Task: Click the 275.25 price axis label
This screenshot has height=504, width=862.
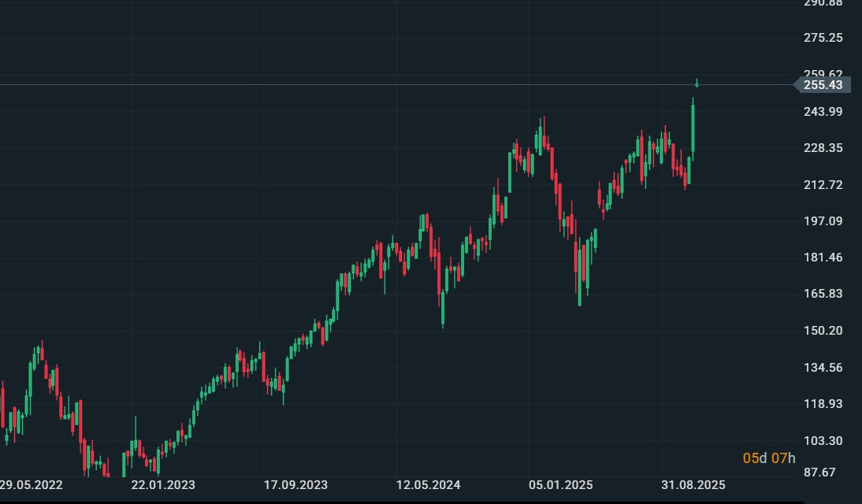Action: pos(823,38)
